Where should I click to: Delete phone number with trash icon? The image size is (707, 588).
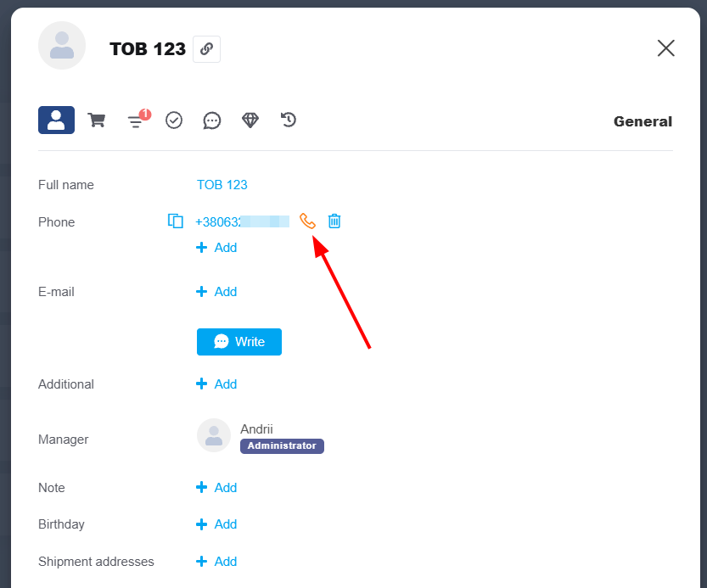(x=335, y=221)
